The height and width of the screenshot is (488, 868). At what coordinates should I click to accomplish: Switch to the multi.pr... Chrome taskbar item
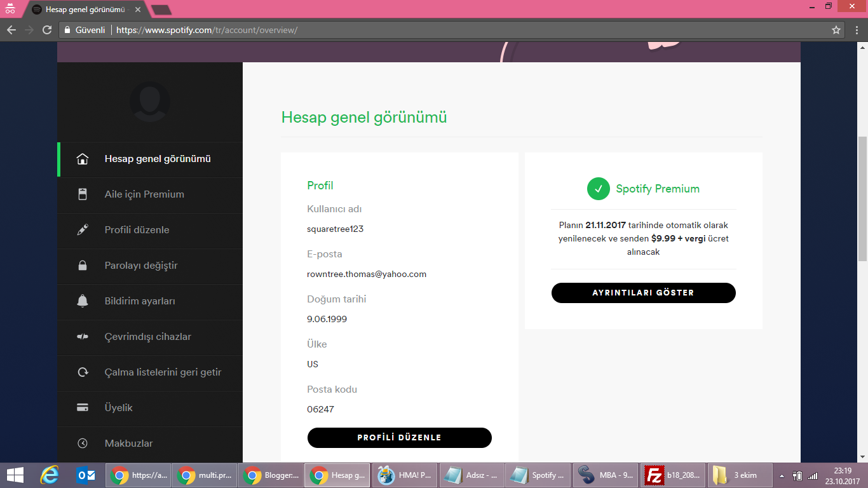204,475
